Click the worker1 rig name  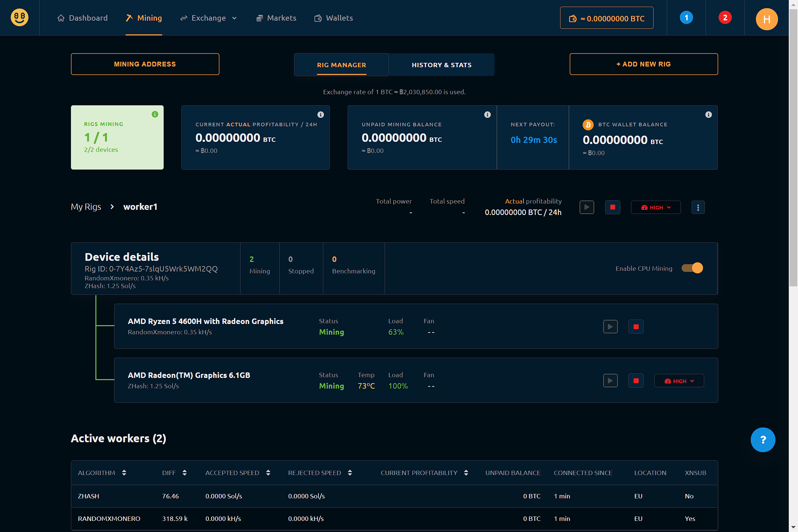tap(140, 207)
